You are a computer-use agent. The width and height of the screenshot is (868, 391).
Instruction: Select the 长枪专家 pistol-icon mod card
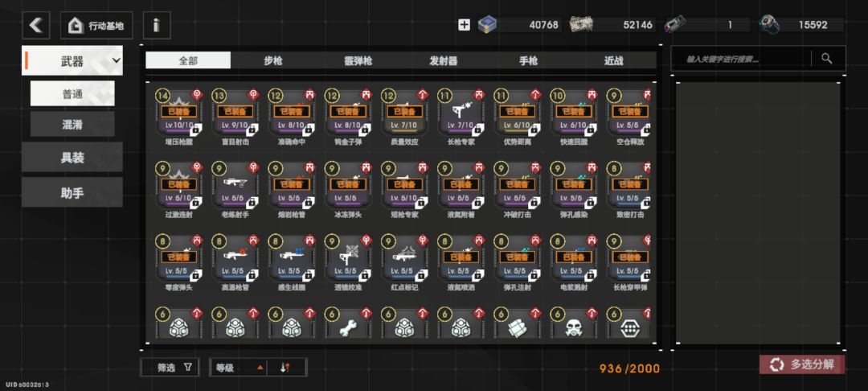click(x=461, y=117)
